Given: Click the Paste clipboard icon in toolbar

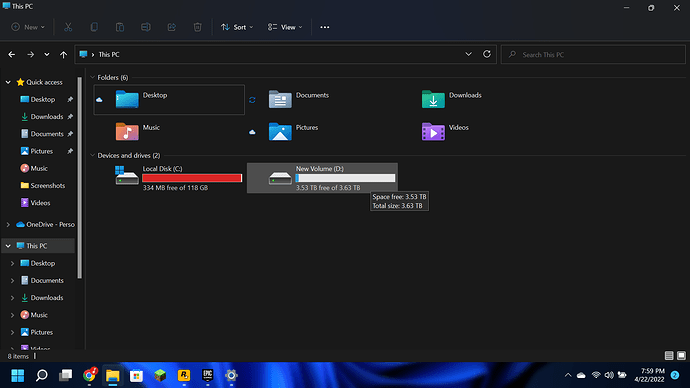Looking at the screenshot, I should [x=120, y=27].
